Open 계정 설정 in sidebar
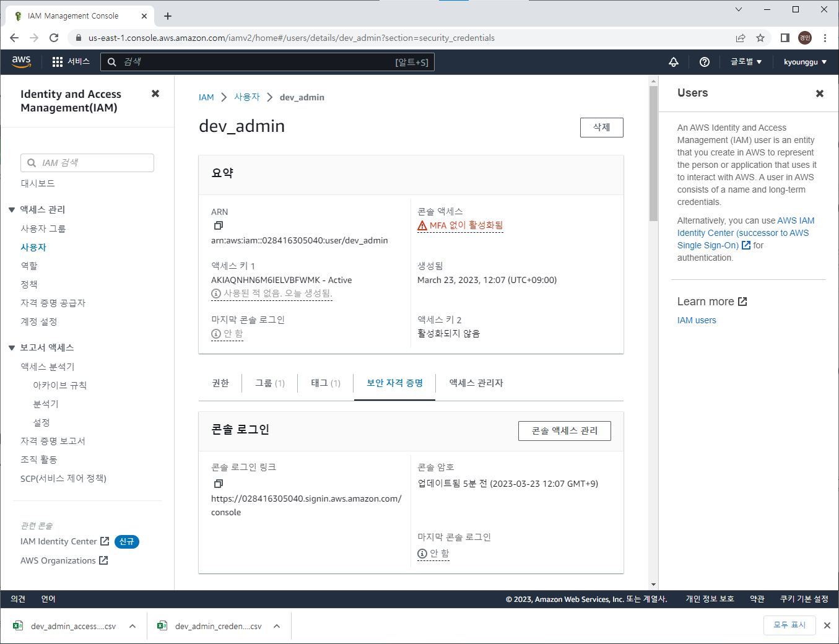 [x=39, y=321]
